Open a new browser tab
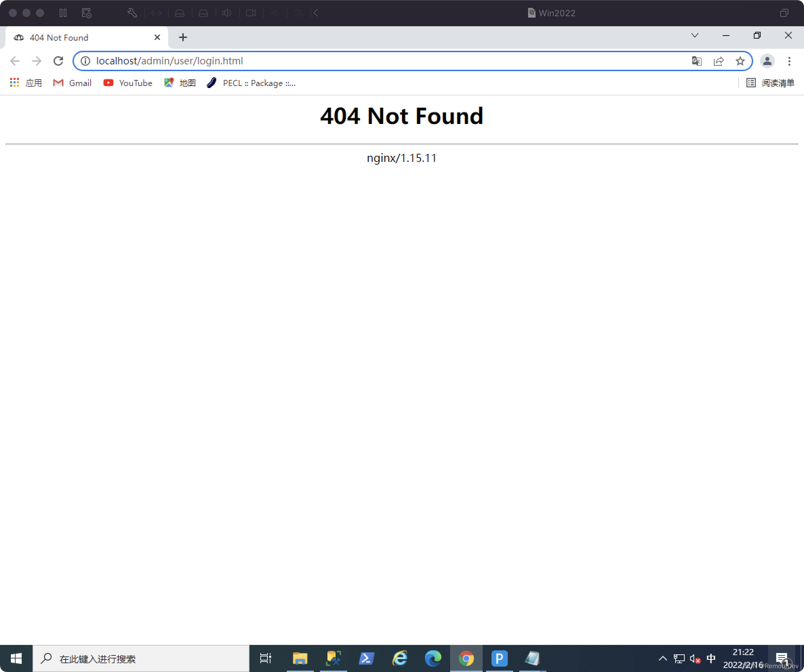The image size is (804, 672). [183, 37]
